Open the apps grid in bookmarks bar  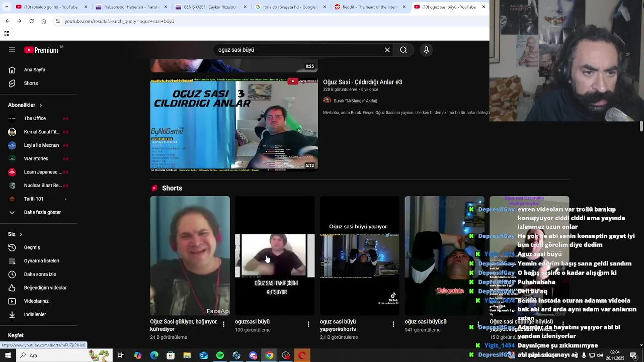tap(7, 33)
